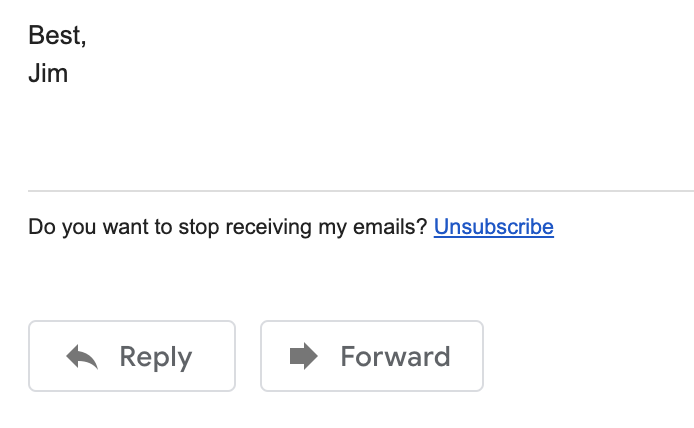Click the Forward button
The width and height of the screenshot is (694, 428).
coord(372,356)
